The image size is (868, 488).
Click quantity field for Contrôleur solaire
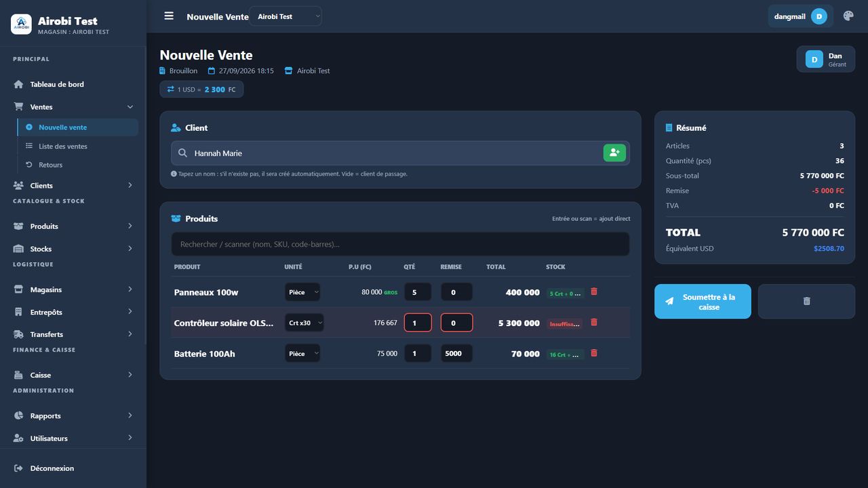point(418,323)
